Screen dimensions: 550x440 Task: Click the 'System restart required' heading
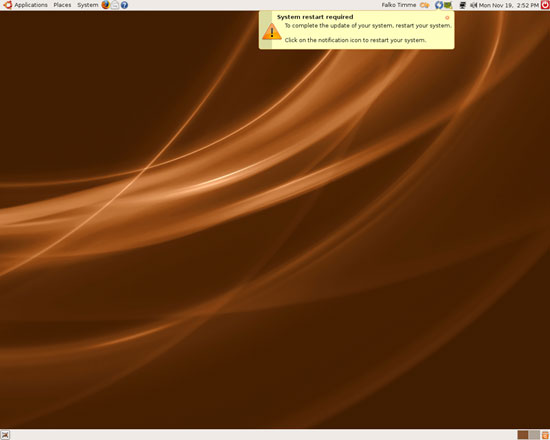click(x=315, y=17)
